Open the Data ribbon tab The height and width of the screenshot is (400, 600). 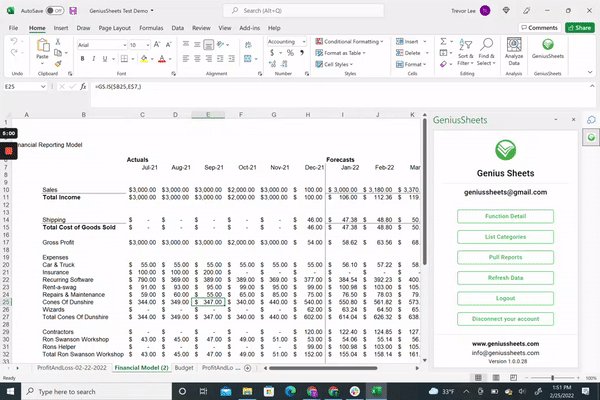click(178, 28)
